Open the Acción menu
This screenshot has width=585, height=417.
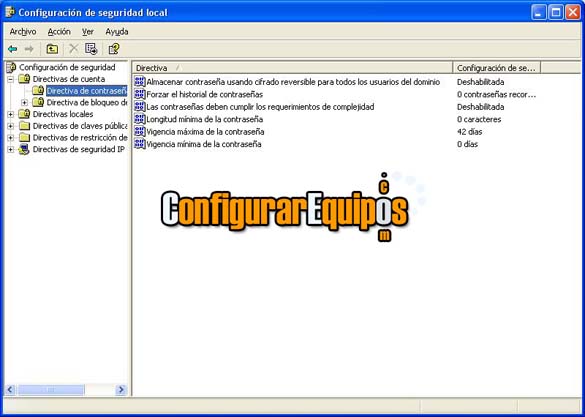(59, 32)
